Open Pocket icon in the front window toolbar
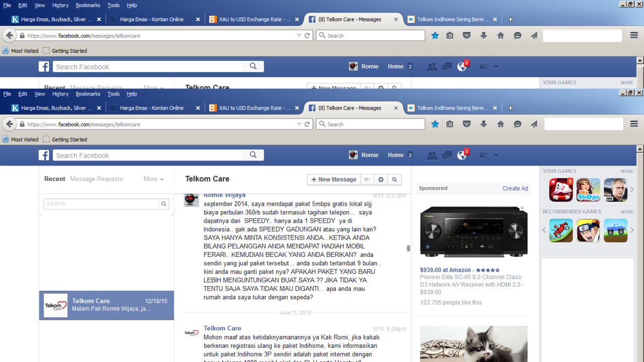The height and width of the screenshot is (362, 644). coord(467,124)
